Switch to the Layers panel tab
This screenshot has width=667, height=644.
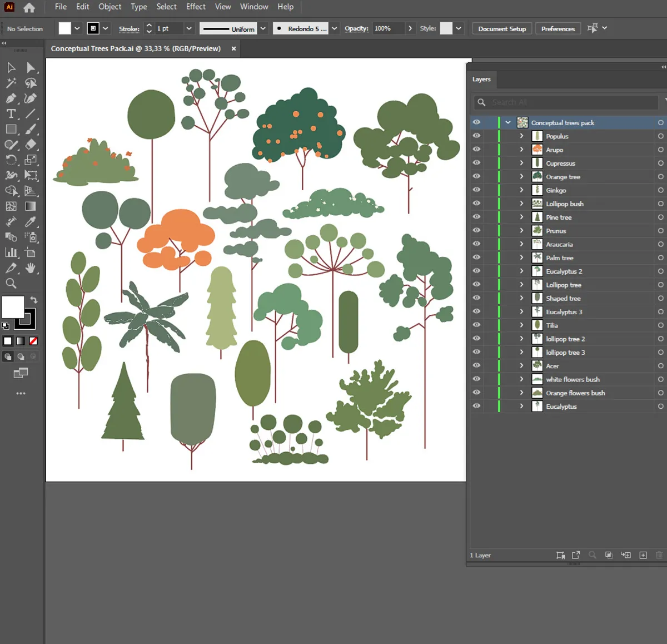pos(481,80)
